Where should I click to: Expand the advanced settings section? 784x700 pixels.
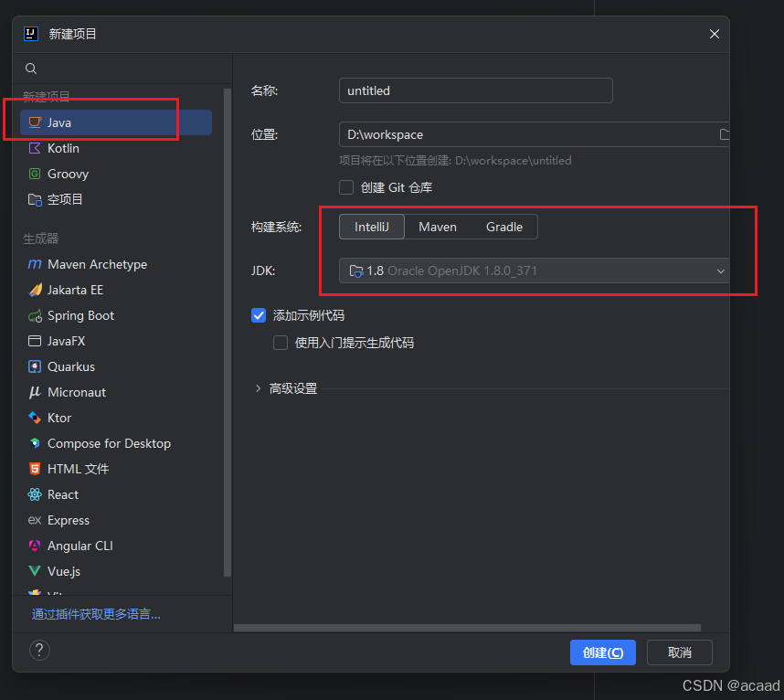click(x=258, y=388)
